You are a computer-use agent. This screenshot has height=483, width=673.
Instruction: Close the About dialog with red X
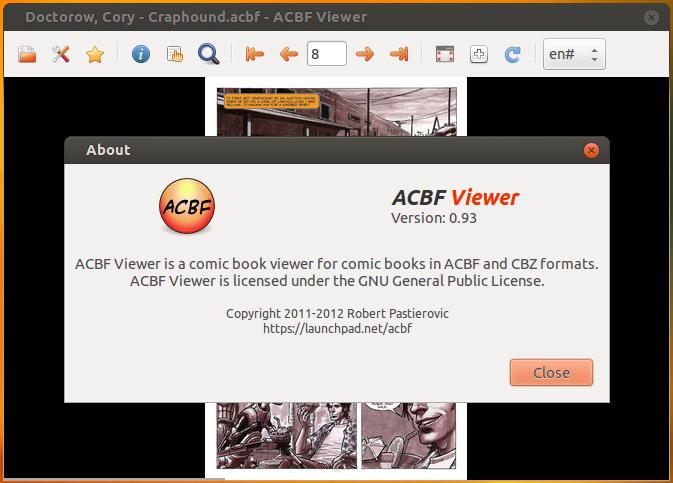tap(591, 150)
